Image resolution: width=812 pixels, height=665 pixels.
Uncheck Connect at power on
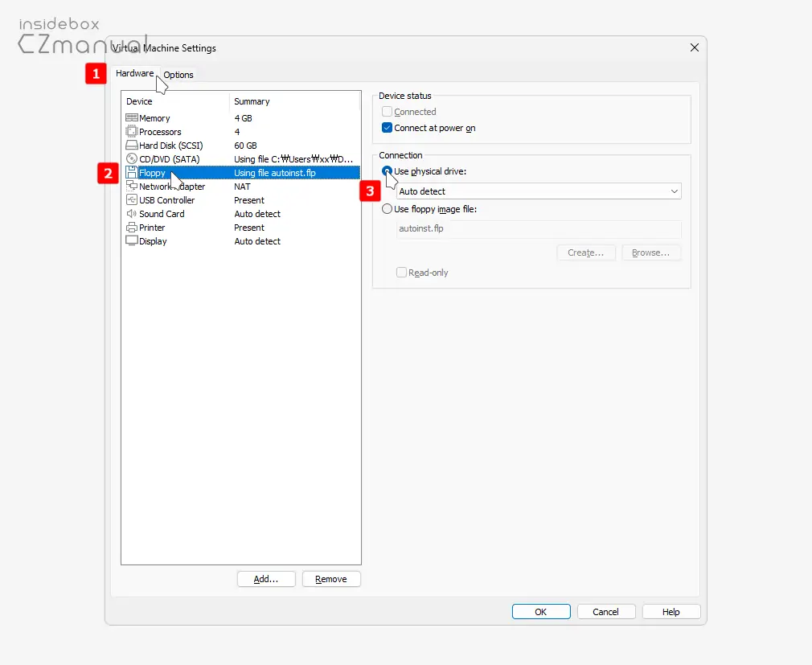click(387, 127)
